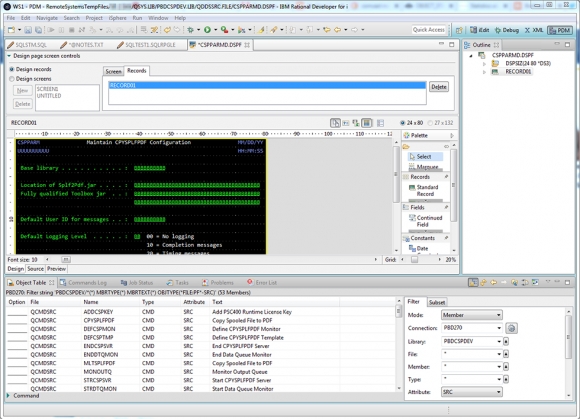
Task: Expand the RECORD01 outline node
Action: point(484,72)
